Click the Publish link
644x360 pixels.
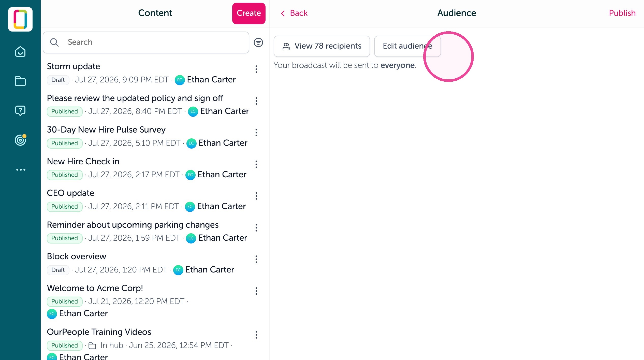(x=622, y=13)
